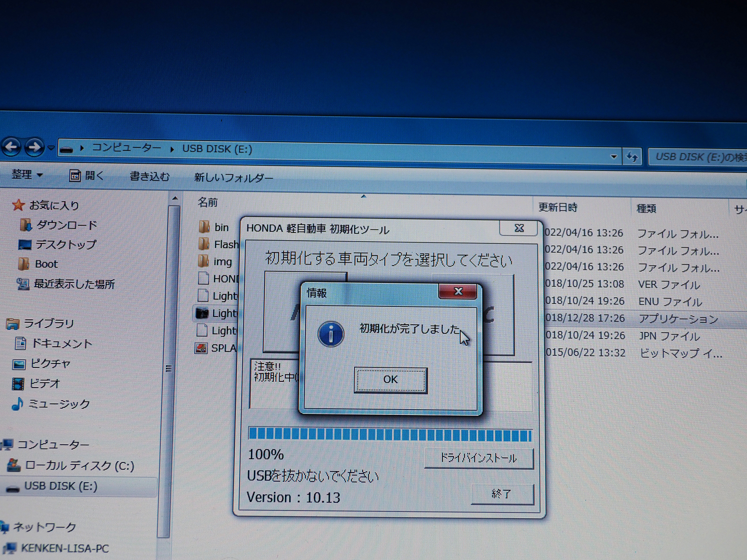Screen dimensions: 747x560
Task: Click the img folder icon in file list
Action: point(204,261)
